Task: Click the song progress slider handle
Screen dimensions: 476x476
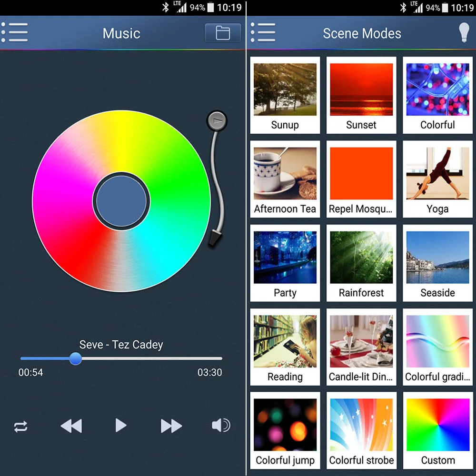Action: 75,358
